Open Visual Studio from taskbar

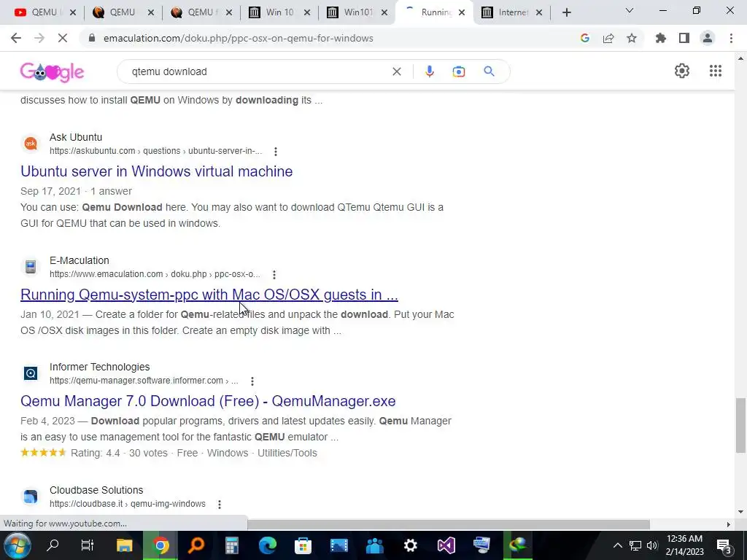tap(446, 545)
